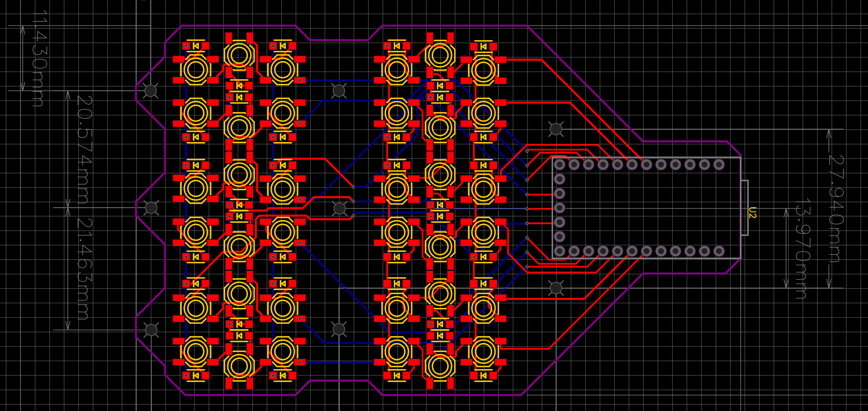Click U2's top-left corner header pin pad
The width and height of the screenshot is (868, 411).
(x=559, y=165)
